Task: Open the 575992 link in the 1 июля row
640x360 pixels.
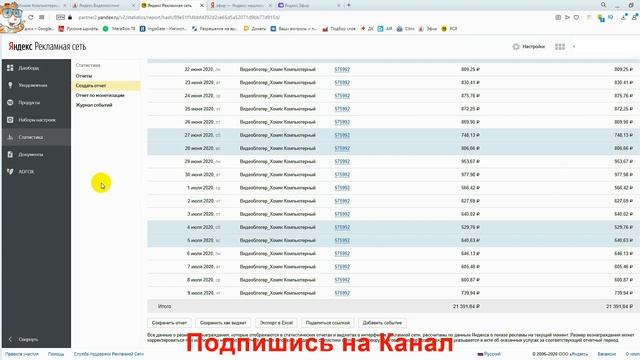Action: click(x=342, y=188)
